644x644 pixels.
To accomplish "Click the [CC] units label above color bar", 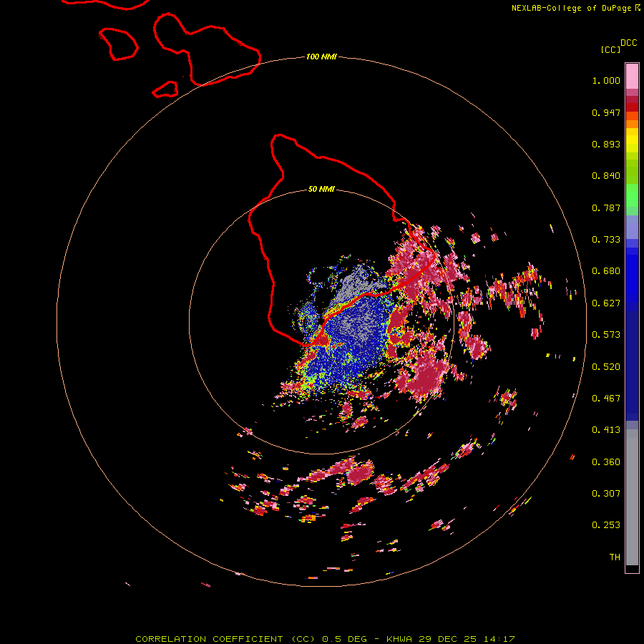I will pos(610,49).
